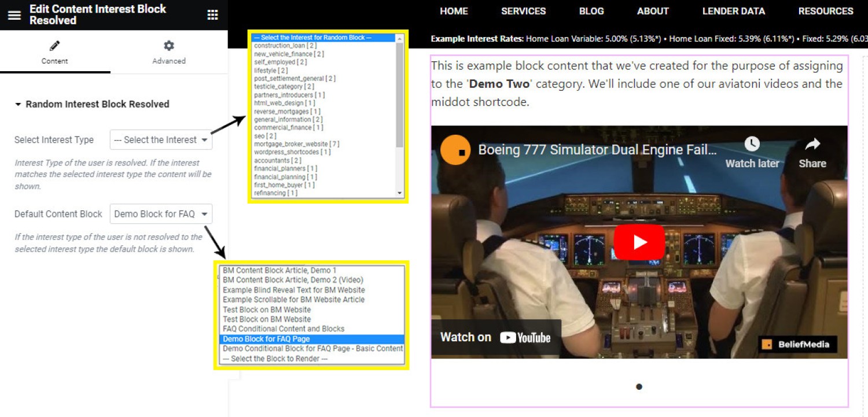Click the Watch on YouTube button
The height and width of the screenshot is (417, 868).
pos(495,337)
